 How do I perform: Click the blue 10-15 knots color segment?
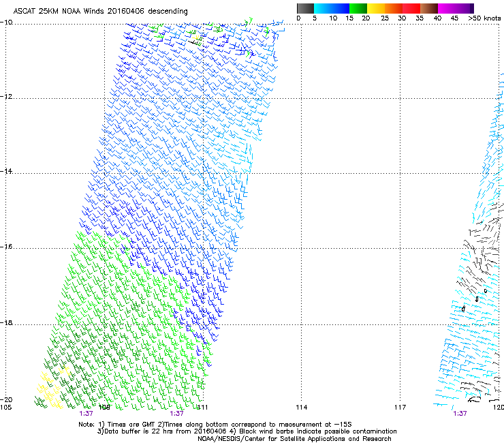click(341, 8)
